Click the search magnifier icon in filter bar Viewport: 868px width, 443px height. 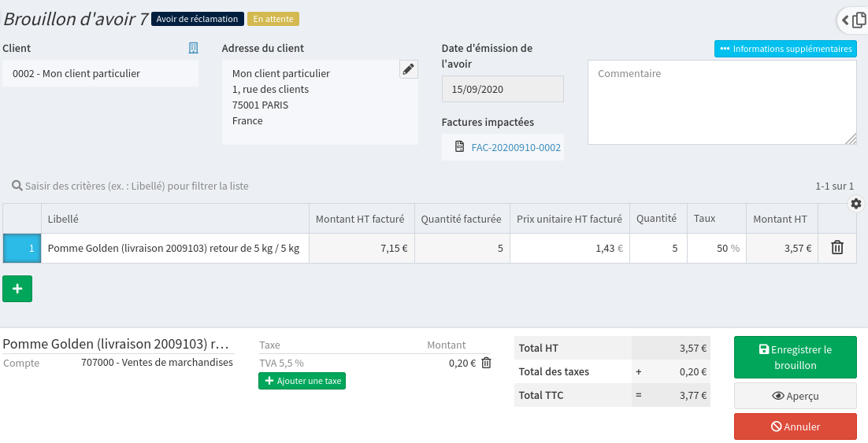tap(17, 186)
